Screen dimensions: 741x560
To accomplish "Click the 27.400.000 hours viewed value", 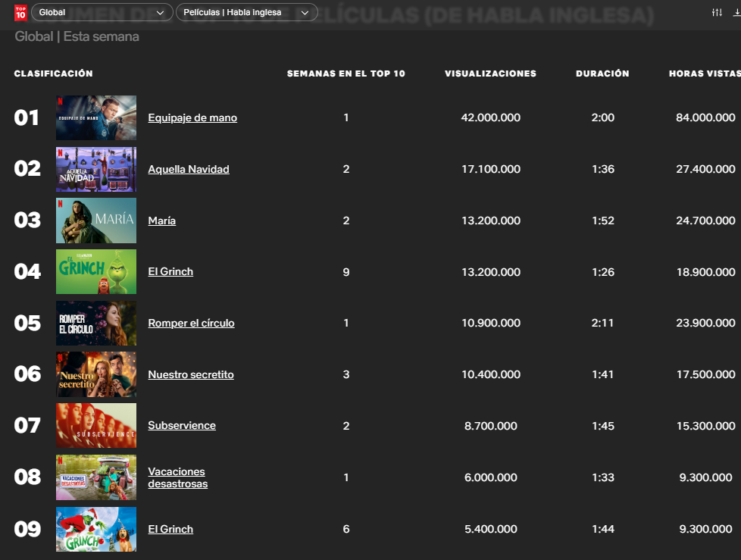I will [x=705, y=169].
